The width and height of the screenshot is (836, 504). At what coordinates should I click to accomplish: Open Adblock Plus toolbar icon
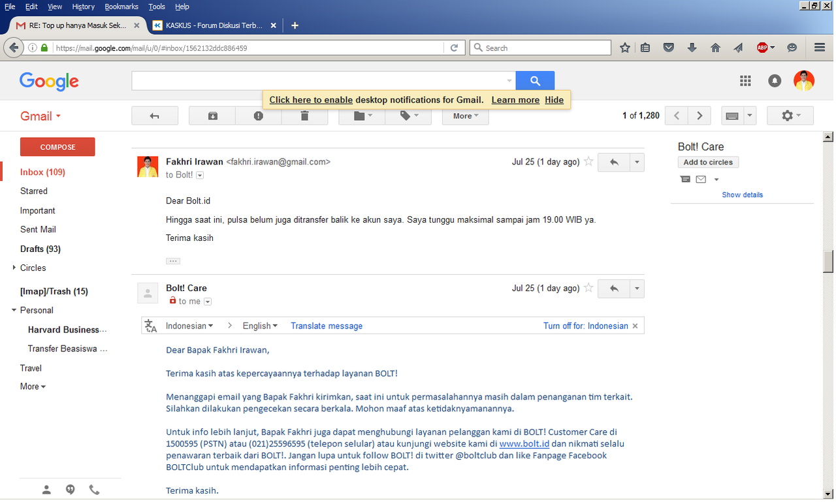tap(762, 48)
